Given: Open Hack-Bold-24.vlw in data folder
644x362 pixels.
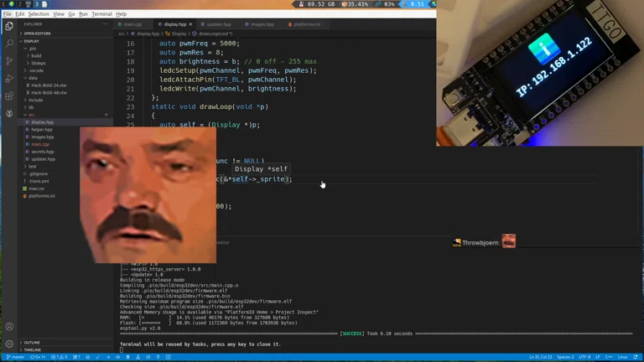Looking at the screenshot, I should pyautogui.click(x=49, y=85).
